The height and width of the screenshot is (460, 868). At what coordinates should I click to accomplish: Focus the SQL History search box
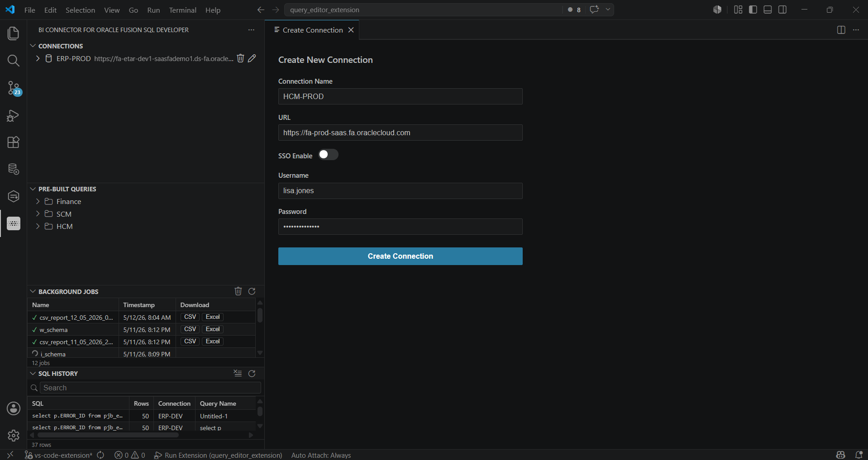[150, 388]
